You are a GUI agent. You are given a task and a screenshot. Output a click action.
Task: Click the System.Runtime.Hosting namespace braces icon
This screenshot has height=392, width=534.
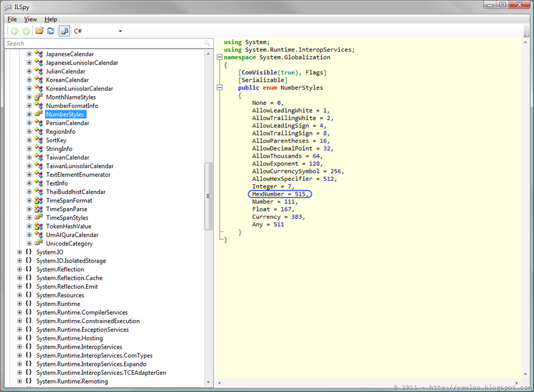29,338
